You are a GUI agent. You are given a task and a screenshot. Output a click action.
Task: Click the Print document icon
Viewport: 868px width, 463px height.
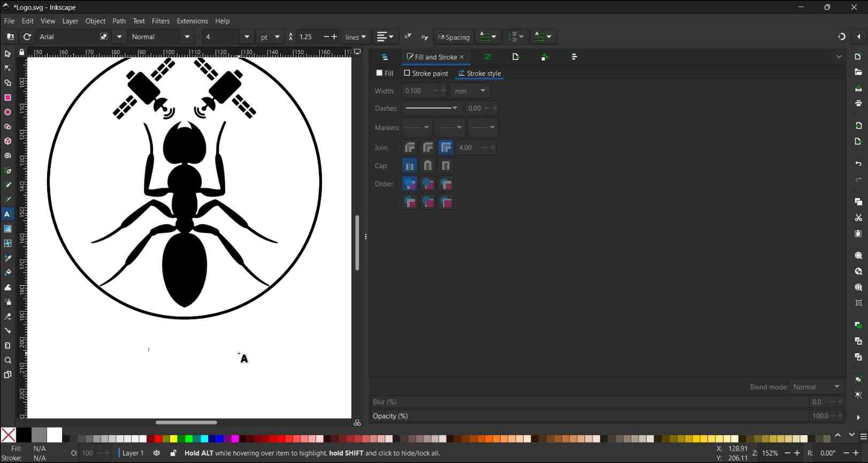point(858,103)
